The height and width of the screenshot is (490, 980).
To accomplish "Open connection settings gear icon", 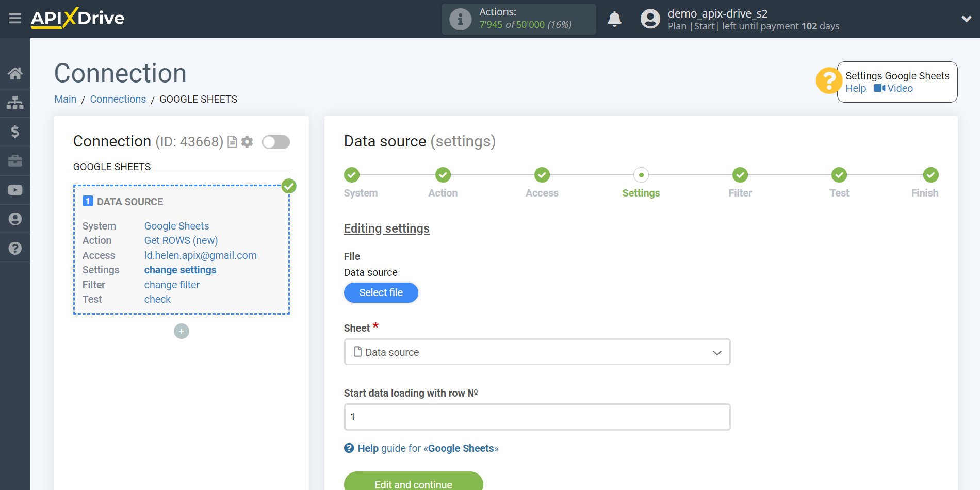I will coord(247,142).
